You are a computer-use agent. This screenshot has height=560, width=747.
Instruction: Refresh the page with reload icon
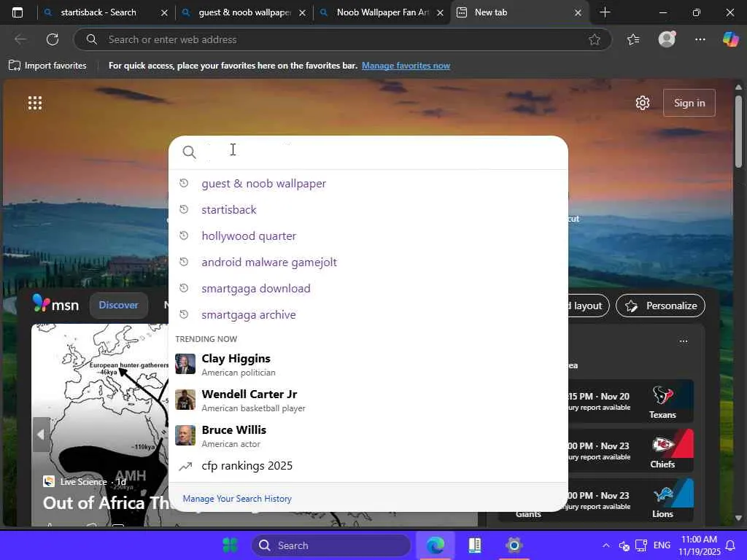(x=53, y=39)
